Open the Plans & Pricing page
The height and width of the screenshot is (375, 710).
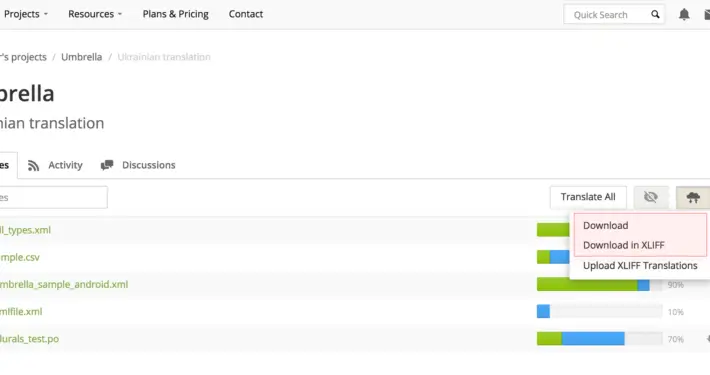[176, 14]
